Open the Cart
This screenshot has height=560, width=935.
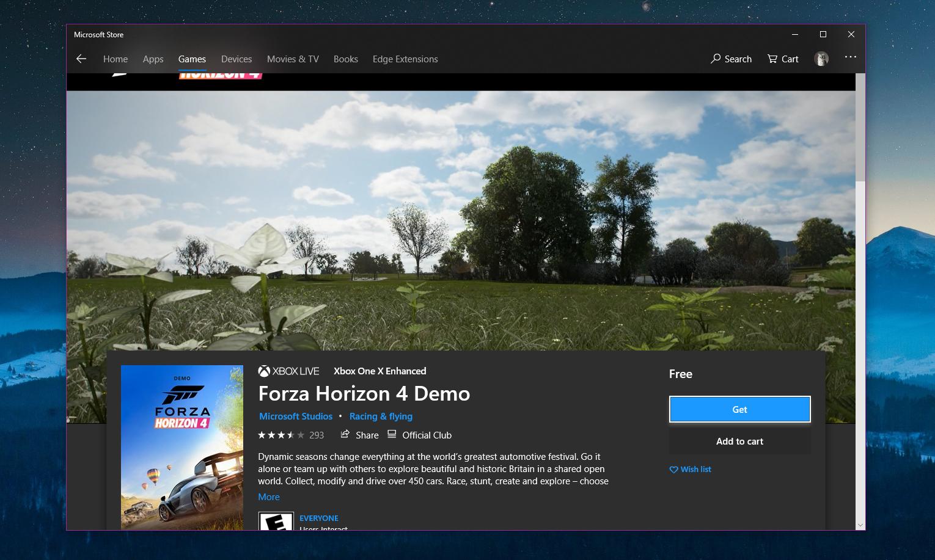[x=782, y=59]
